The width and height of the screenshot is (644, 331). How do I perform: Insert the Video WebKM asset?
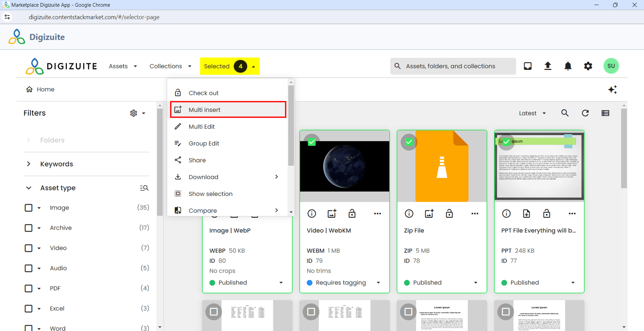[x=332, y=214]
